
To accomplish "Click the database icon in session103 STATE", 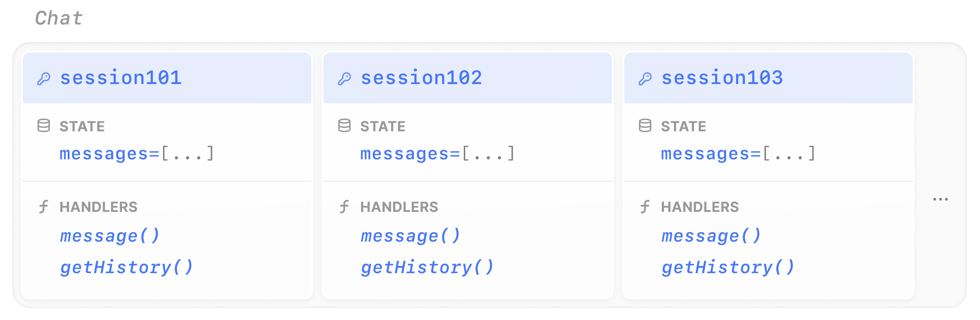I will coord(645,126).
